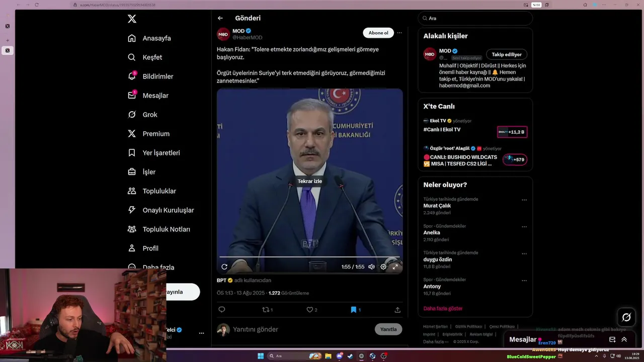Viewport: 644px width, 362px height.
Task: Click Tekrar izle replay overlay
Action: 309,181
